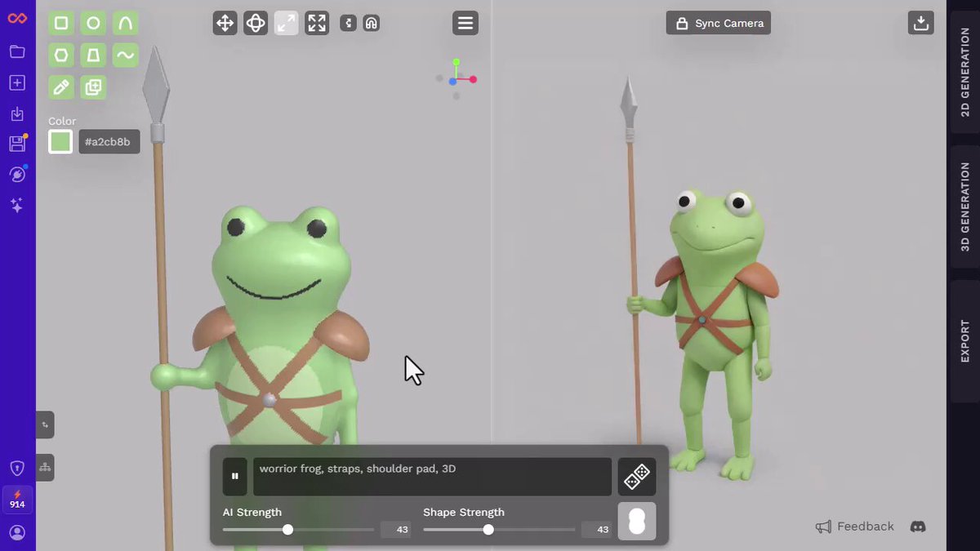
Task: Toggle the small curve snapping icon
Action: point(348,23)
